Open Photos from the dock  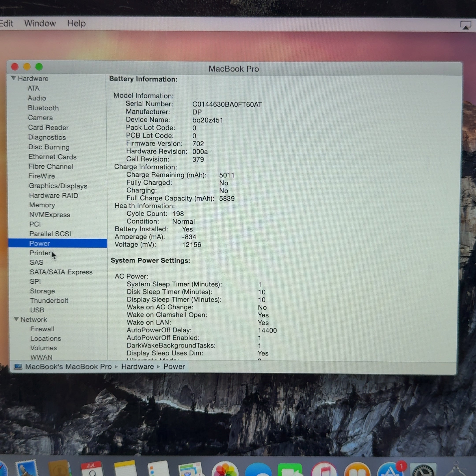coord(225,469)
